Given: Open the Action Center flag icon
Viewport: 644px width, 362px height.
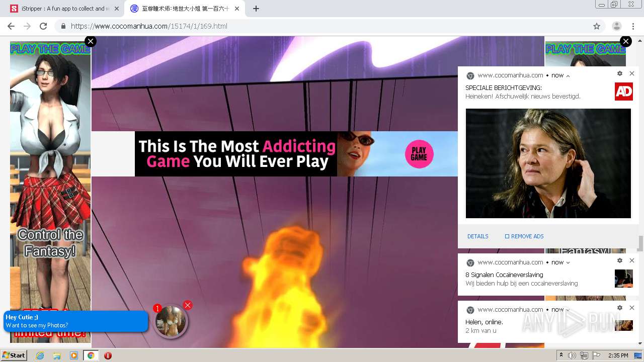Looking at the screenshot, I should coord(596,355).
